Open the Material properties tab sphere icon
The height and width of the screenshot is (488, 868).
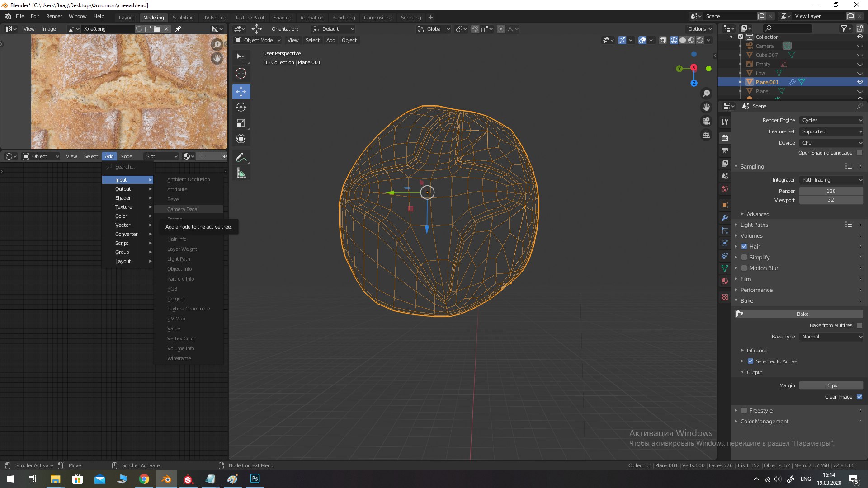[725, 281]
